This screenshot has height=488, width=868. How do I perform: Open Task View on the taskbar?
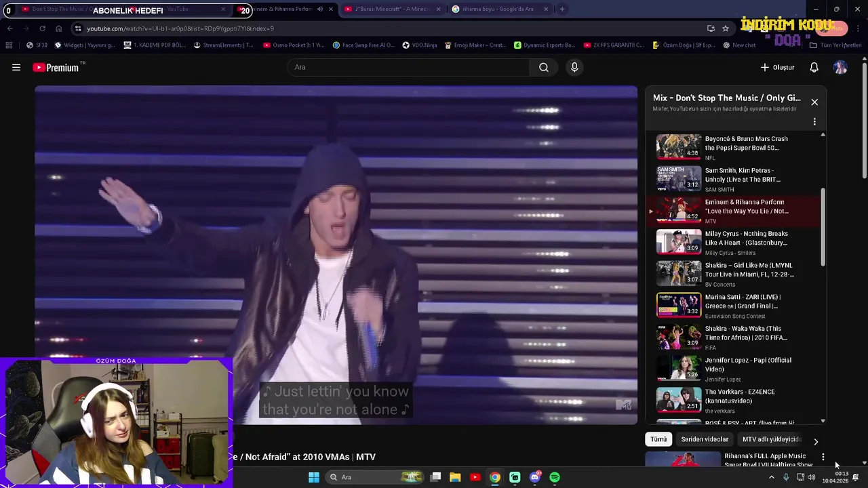coord(436,477)
